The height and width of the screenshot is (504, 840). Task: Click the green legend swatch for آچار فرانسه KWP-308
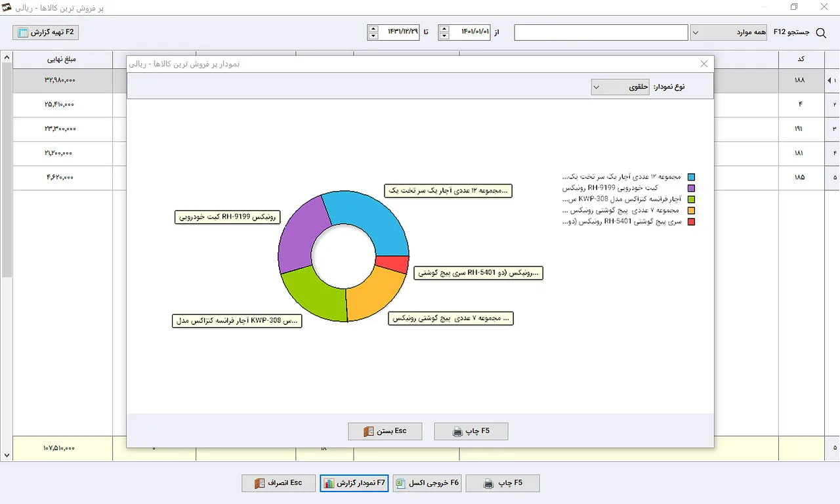coord(690,199)
